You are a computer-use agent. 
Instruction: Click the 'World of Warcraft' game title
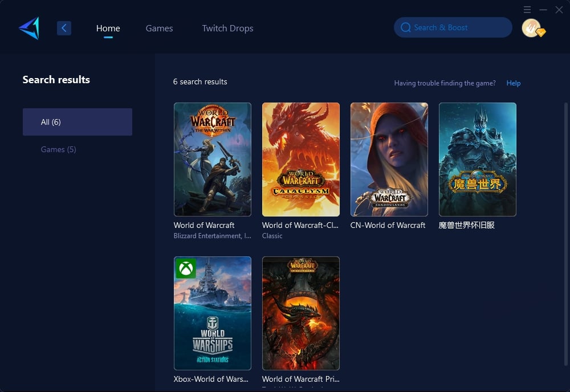[204, 225]
